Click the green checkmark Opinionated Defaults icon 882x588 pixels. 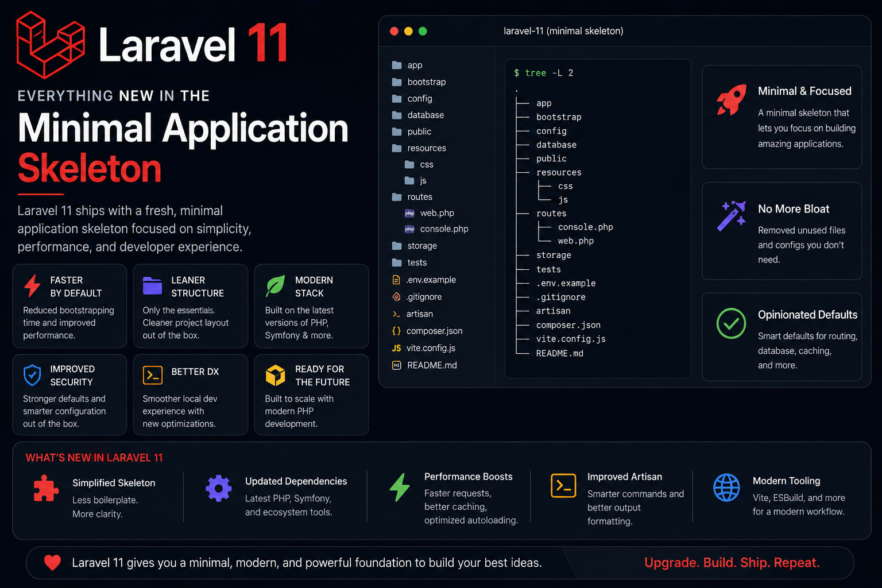tap(731, 323)
